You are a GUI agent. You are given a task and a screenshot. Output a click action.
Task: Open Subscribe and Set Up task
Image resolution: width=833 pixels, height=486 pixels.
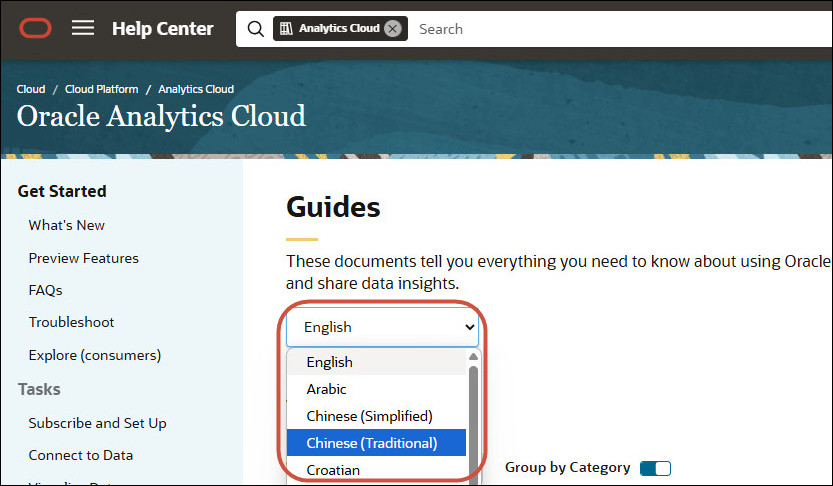(x=97, y=423)
